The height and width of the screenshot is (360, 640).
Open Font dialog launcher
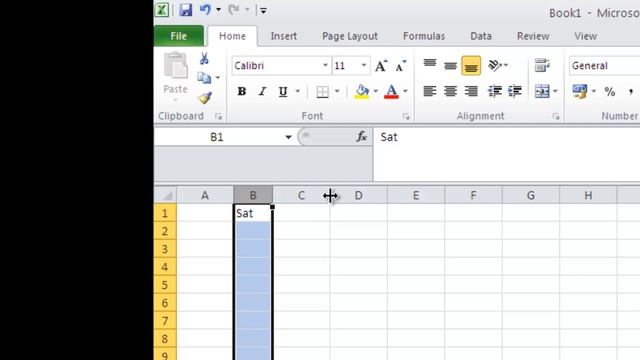tap(406, 117)
